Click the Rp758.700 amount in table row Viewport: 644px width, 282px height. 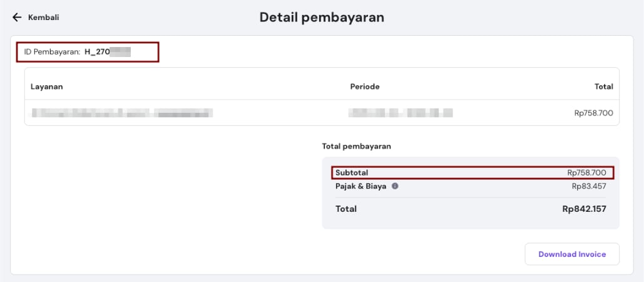coord(593,113)
